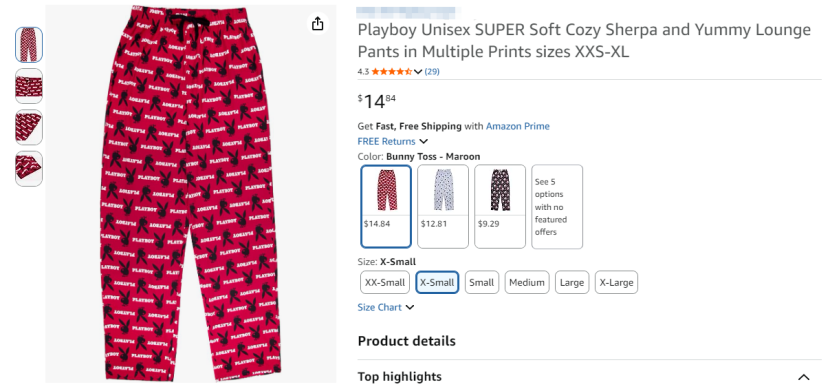Open the 29 reviews link

point(432,72)
